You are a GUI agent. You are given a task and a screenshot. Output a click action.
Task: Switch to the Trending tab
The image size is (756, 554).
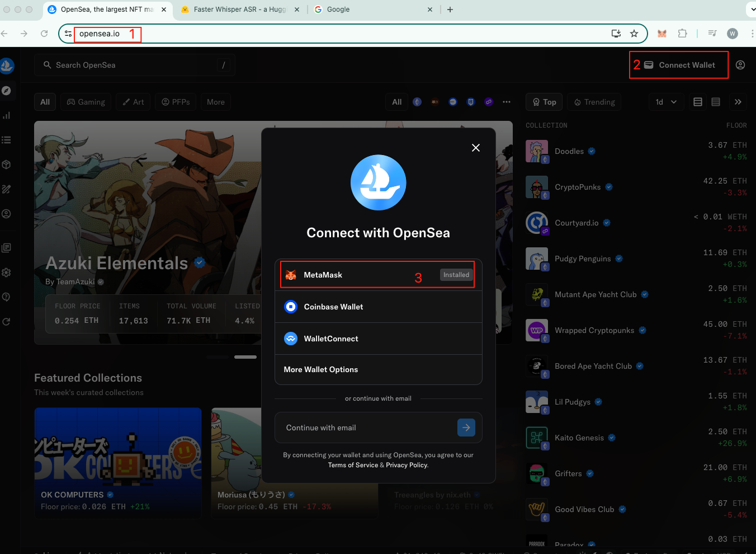[x=594, y=102]
